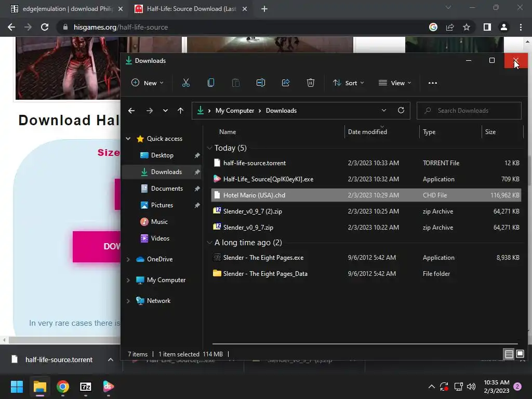
Task: Go up one folder level
Action: pos(180,111)
